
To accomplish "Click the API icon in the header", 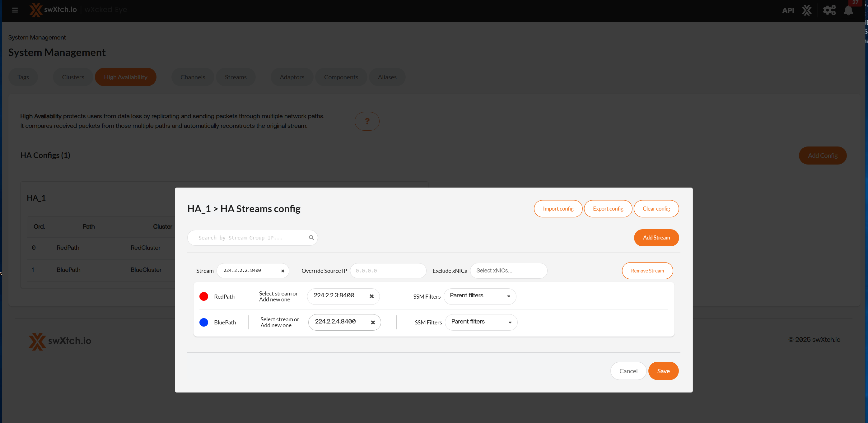I will pos(788,11).
